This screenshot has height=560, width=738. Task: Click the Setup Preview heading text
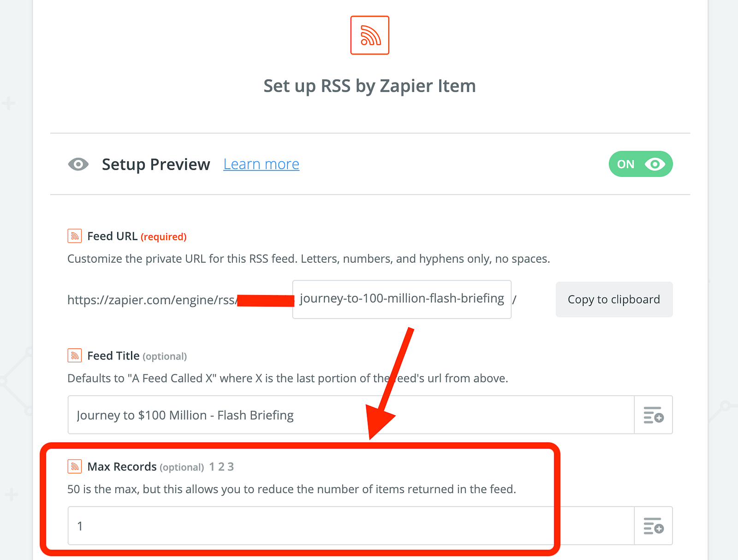click(156, 164)
